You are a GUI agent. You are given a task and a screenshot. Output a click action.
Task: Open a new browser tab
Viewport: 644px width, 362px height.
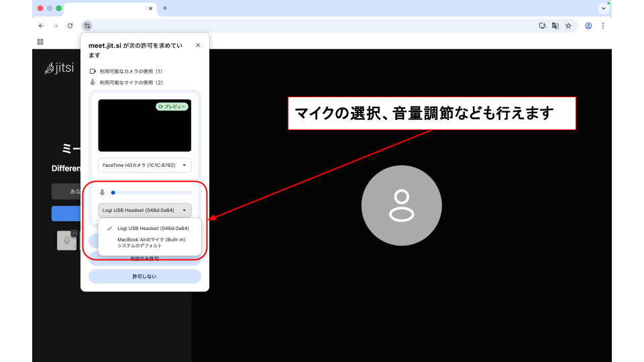(x=165, y=8)
